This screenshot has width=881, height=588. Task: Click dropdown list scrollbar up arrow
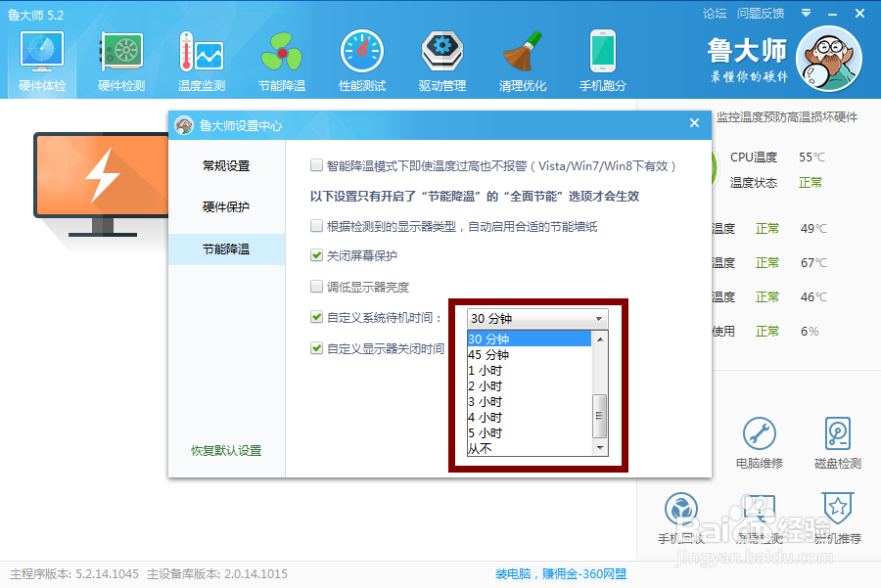pos(600,339)
